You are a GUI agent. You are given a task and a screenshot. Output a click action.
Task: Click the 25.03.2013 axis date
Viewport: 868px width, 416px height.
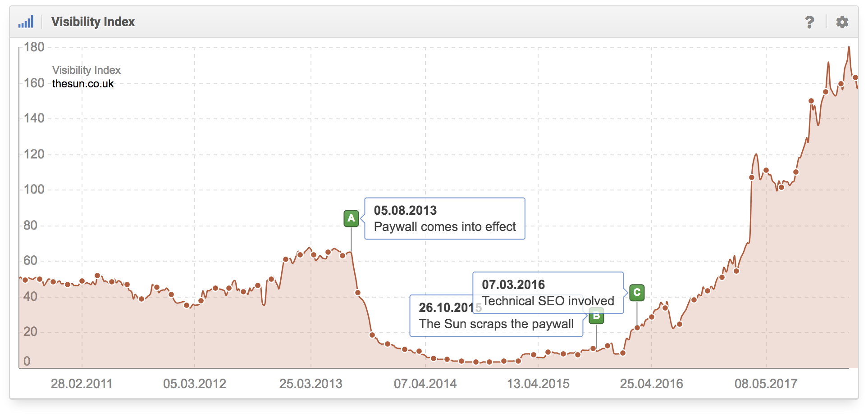pyautogui.click(x=311, y=384)
